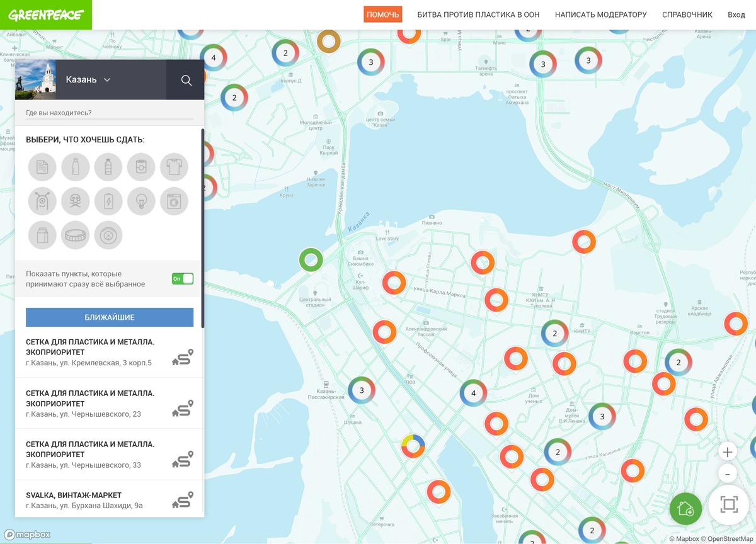Click the Kazan Kremlin city thumbnail
The image size is (756, 544).
[35, 80]
